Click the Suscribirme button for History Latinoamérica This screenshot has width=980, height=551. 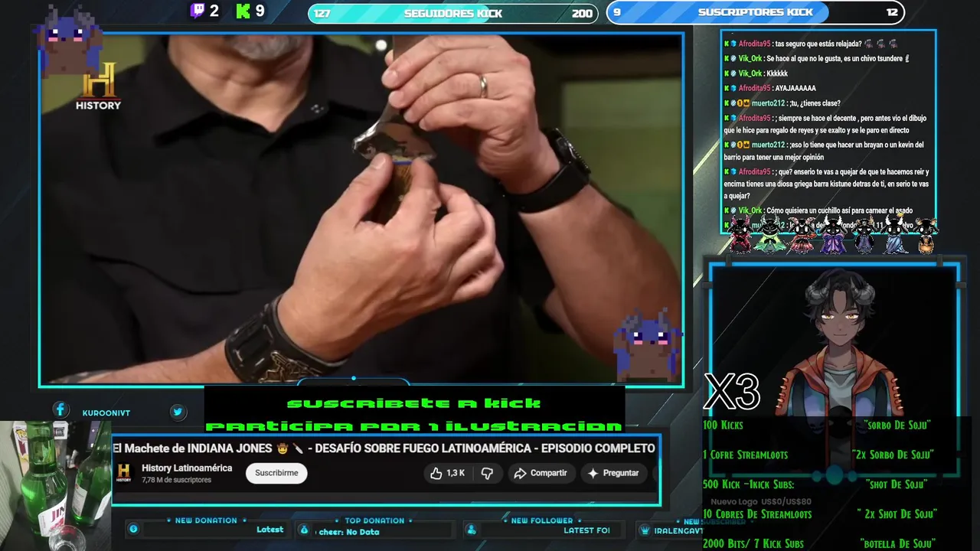coord(276,473)
